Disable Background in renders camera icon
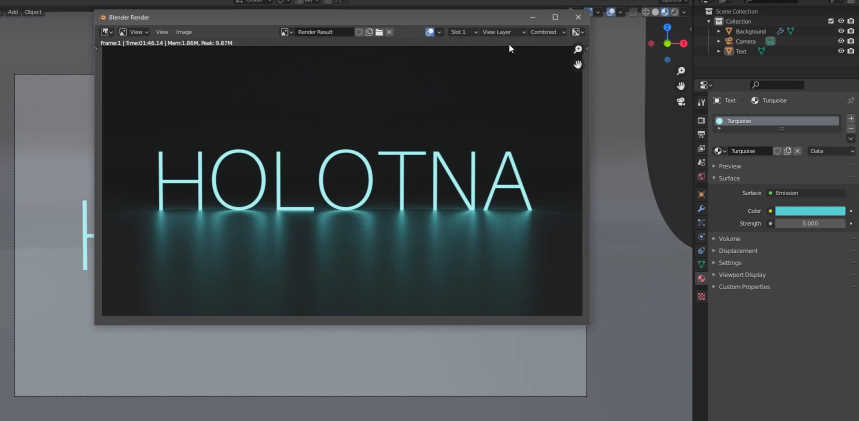The image size is (859, 421). [x=851, y=31]
